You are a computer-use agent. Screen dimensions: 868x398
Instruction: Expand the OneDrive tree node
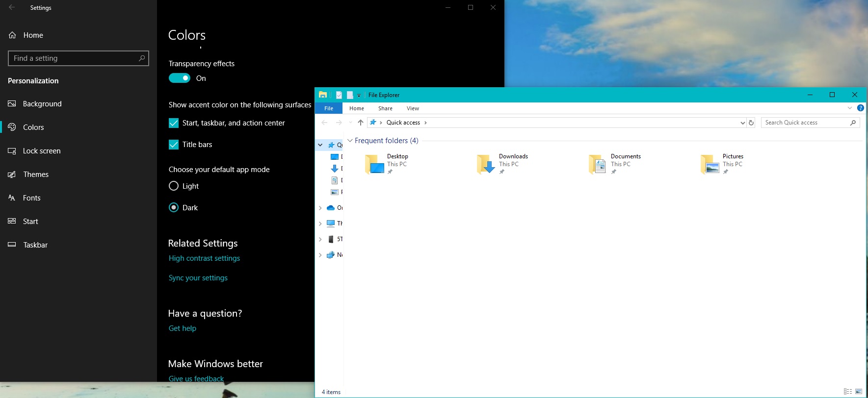coord(320,208)
